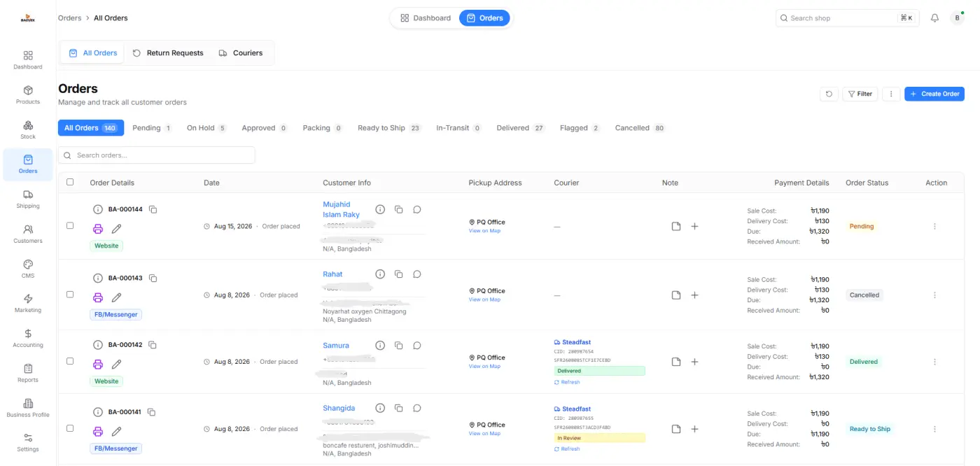Filter by Pending status tab
Viewport: 980px width, 466px height.
pos(152,128)
